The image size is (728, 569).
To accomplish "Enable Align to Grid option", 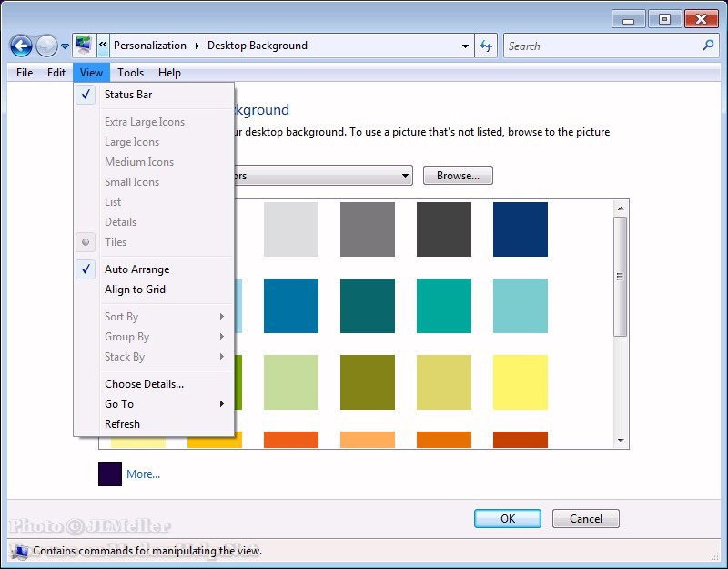I will point(135,290).
